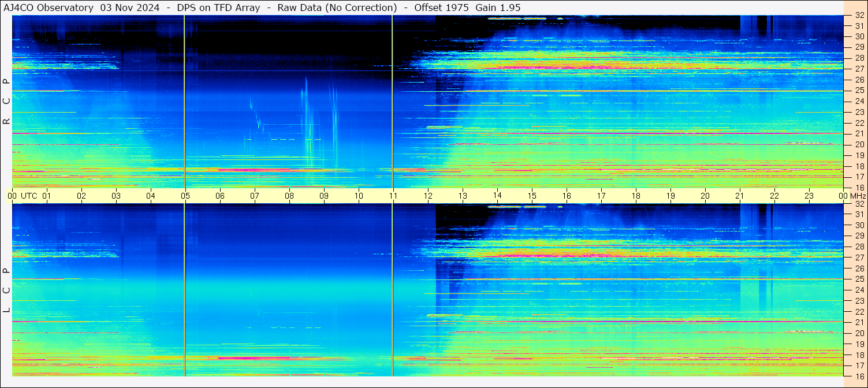Select the 22 hour tick on UTC axis
Viewport: 868px width, 388px height.
(774, 196)
